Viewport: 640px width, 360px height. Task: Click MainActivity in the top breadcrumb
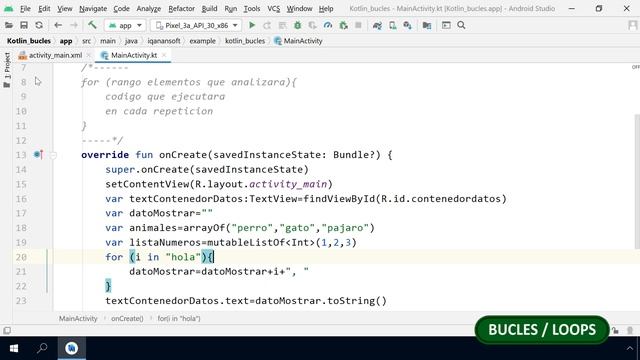tap(299, 41)
